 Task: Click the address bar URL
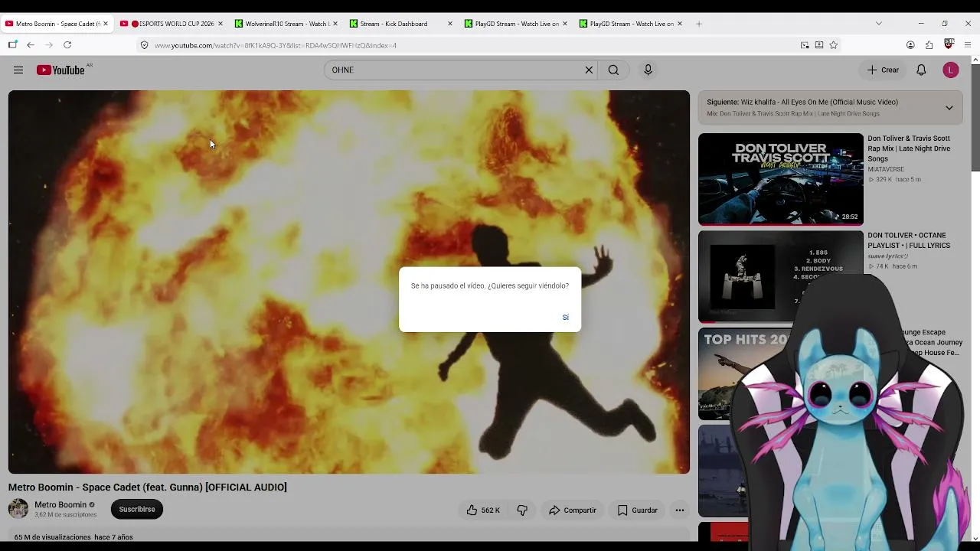click(x=276, y=46)
